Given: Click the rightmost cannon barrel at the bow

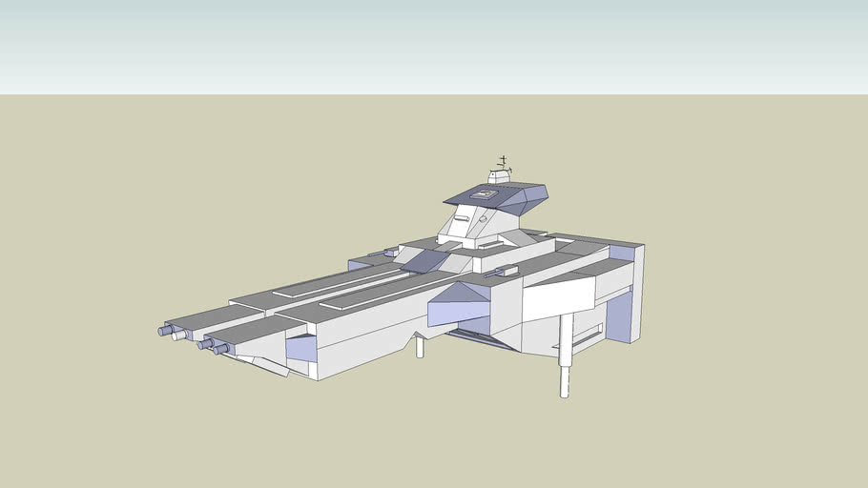Looking at the screenshot, I should click(x=221, y=350).
